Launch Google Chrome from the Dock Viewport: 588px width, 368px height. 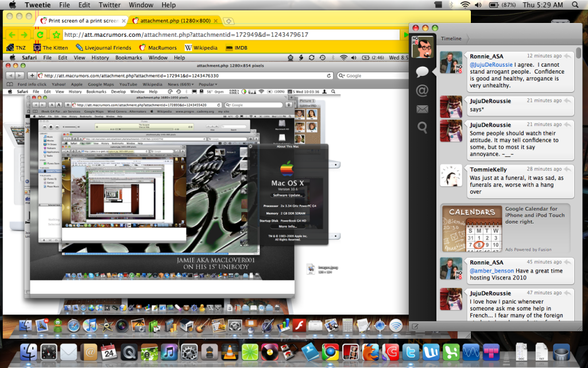330,352
